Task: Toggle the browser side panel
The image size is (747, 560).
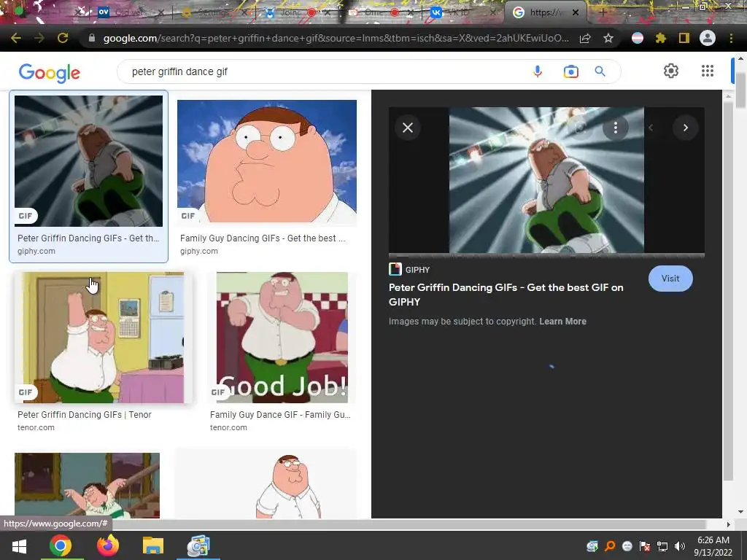Action: pyautogui.click(x=684, y=38)
